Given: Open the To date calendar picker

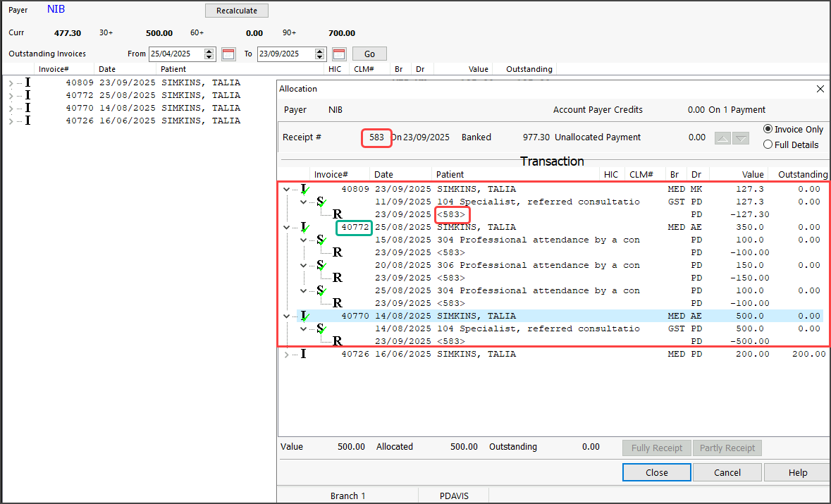Looking at the screenshot, I should 339,54.
